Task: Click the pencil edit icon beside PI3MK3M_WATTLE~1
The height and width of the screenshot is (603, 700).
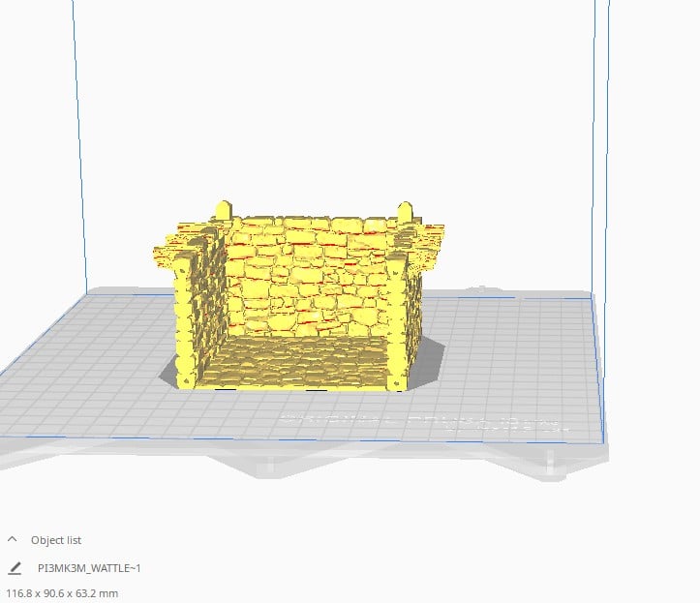Action: pos(15,568)
